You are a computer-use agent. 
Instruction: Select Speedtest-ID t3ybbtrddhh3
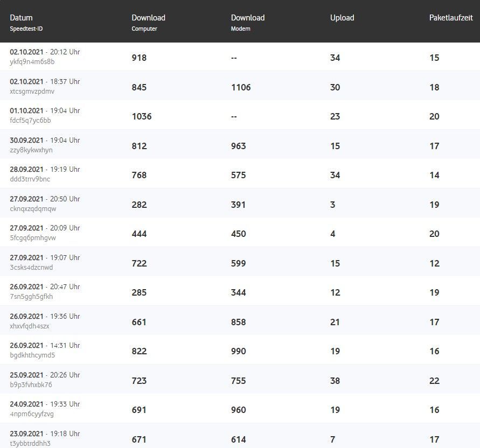30,443
